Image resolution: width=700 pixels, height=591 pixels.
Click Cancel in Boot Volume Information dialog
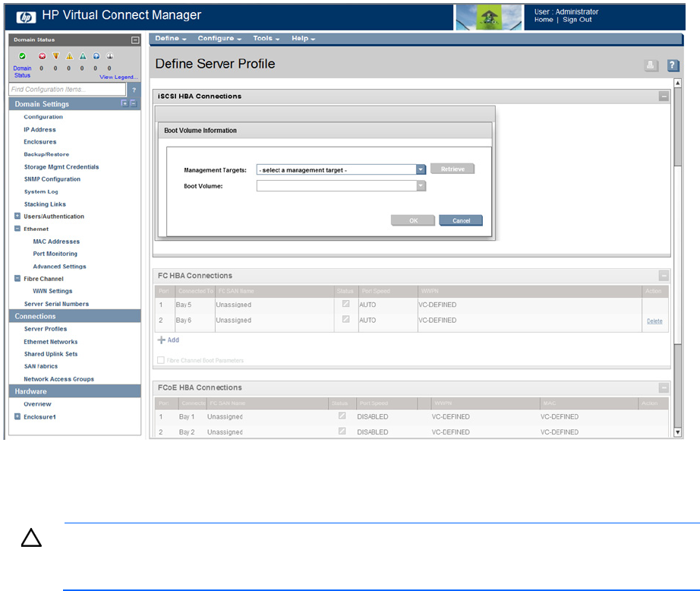tap(461, 220)
